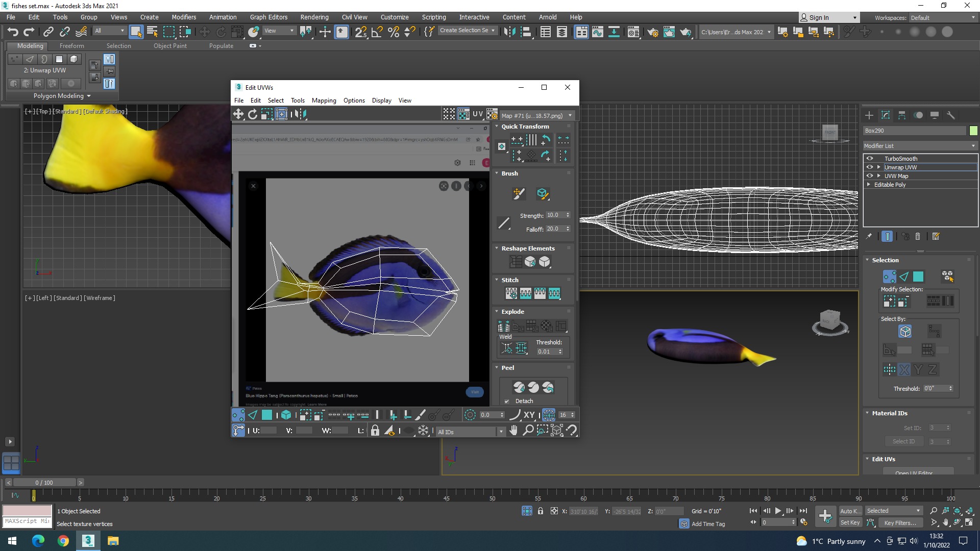Open the Workspaces Default dropdown
Viewport: 980px width, 551px height.
tap(943, 18)
